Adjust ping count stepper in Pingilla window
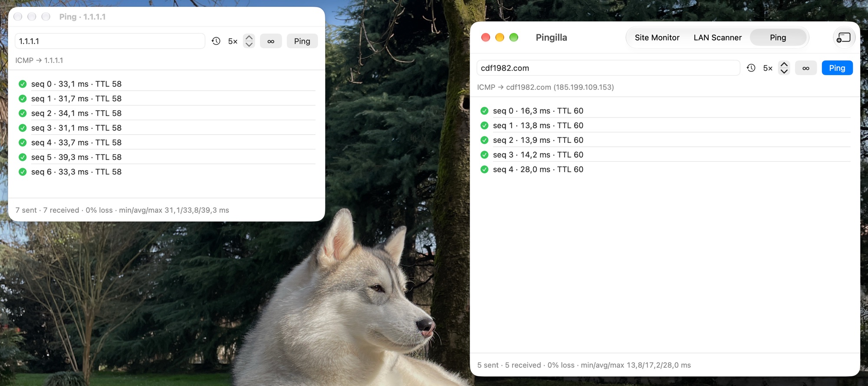The width and height of the screenshot is (868, 386). point(784,68)
